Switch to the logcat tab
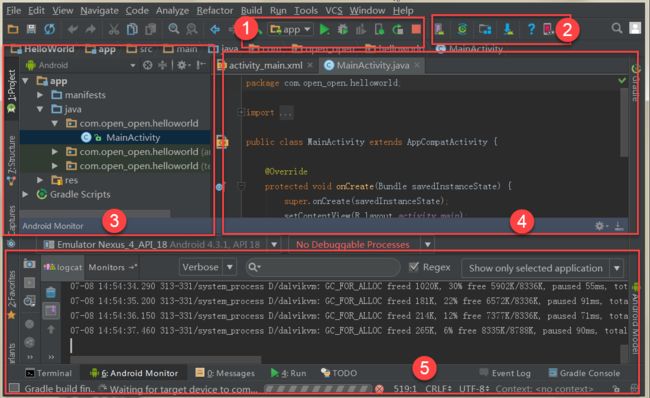This screenshot has width=650, height=398. [x=63, y=267]
